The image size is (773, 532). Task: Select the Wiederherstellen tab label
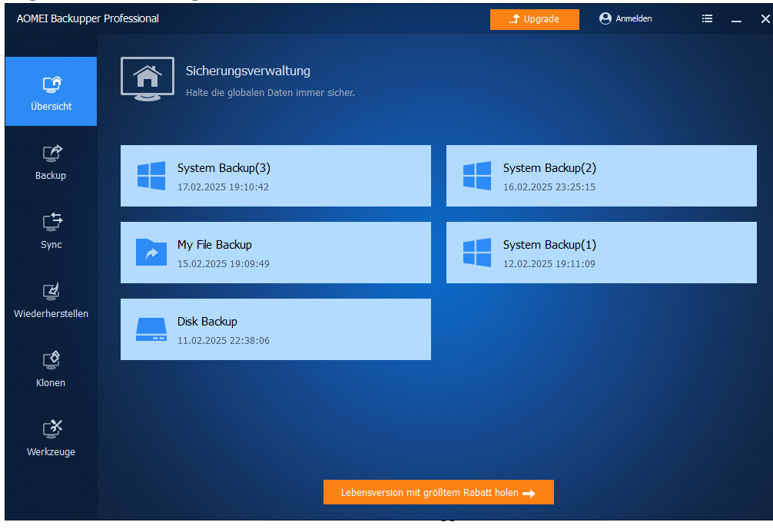tap(51, 313)
